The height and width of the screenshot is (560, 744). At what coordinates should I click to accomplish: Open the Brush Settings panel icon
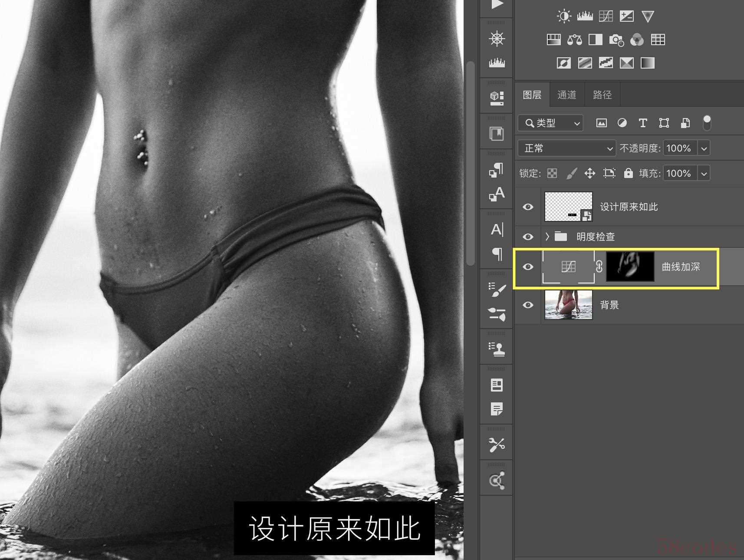coord(497,290)
